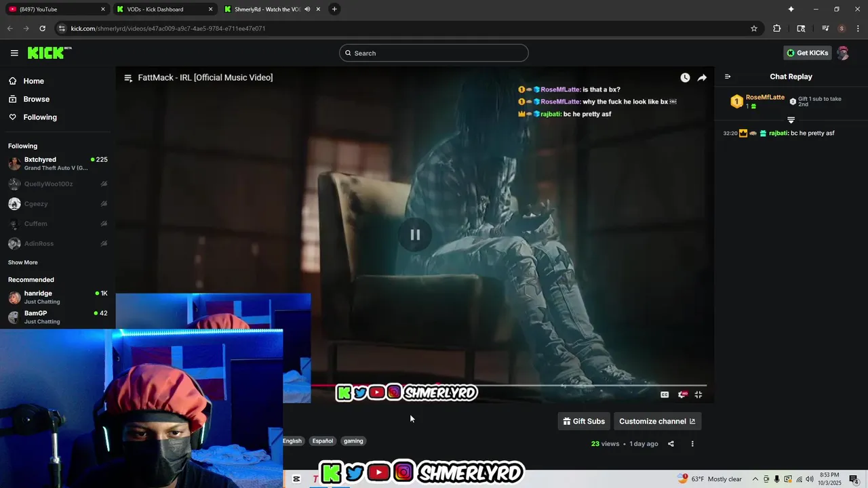This screenshot has height=488, width=868.
Task: Open Windows notification center
Action: [854, 479]
